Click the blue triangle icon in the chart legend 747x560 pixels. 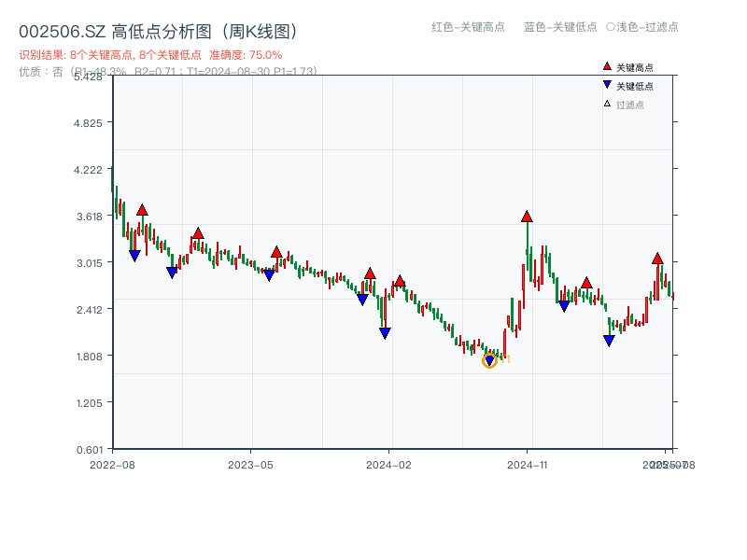tap(607, 85)
